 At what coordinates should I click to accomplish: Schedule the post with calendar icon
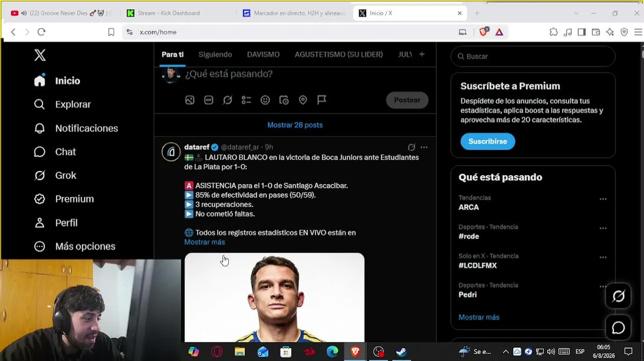click(x=284, y=100)
